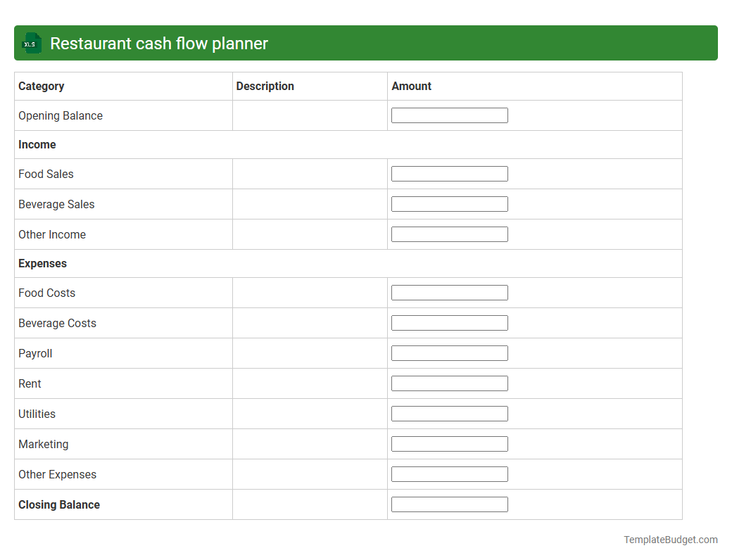
Task: Click the Food Costs amount input field
Action: pyautogui.click(x=449, y=292)
